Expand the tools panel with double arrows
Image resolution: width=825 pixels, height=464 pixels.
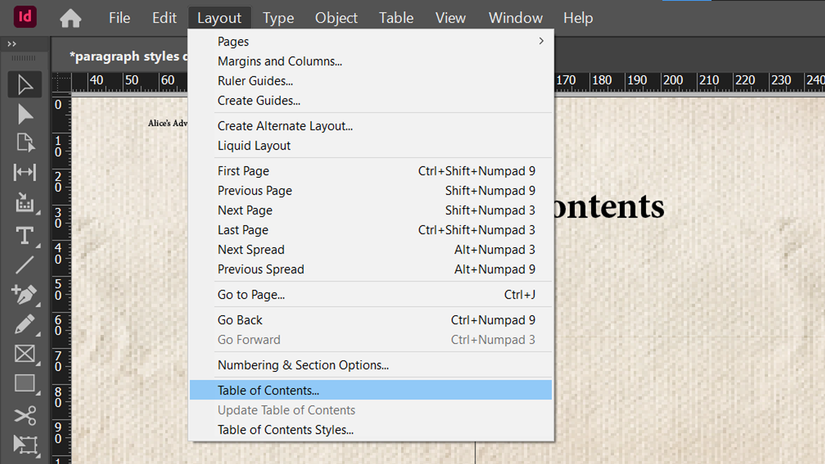point(13,45)
